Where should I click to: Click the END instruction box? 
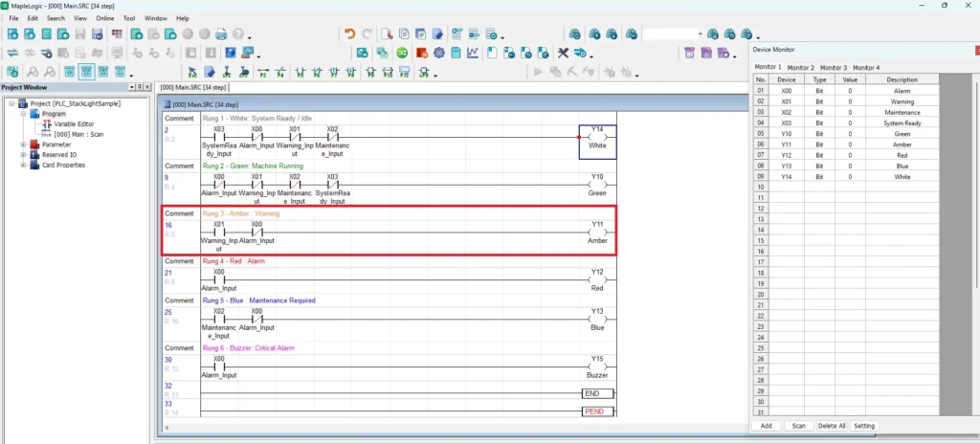pyautogui.click(x=597, y=394)
